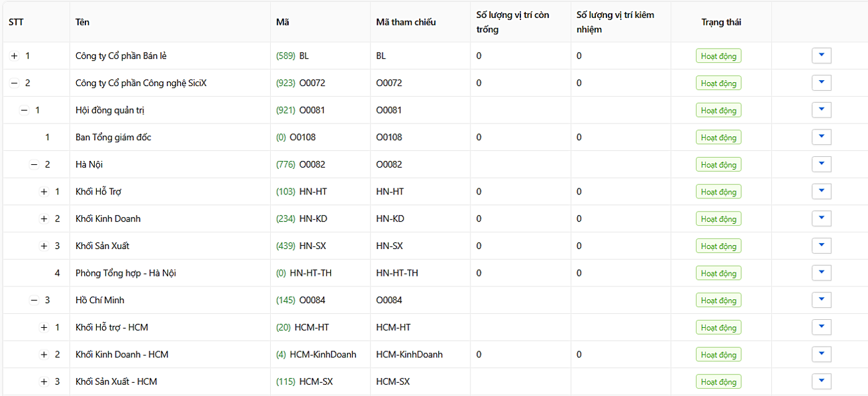Open action dropdown for Ban Tổng giám đốc
Image resolution: width=868 pixels, height=396 pixels.
(x=821, y=137)
